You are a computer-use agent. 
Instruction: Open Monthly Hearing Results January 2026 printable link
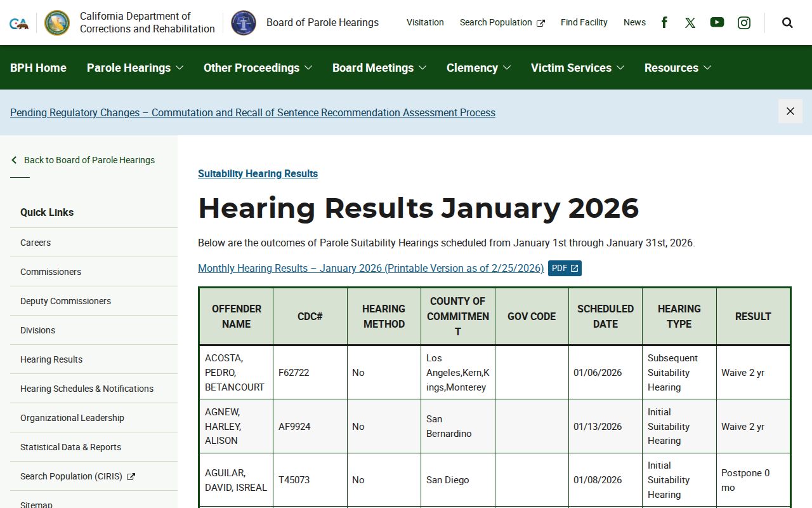point(371,268)
